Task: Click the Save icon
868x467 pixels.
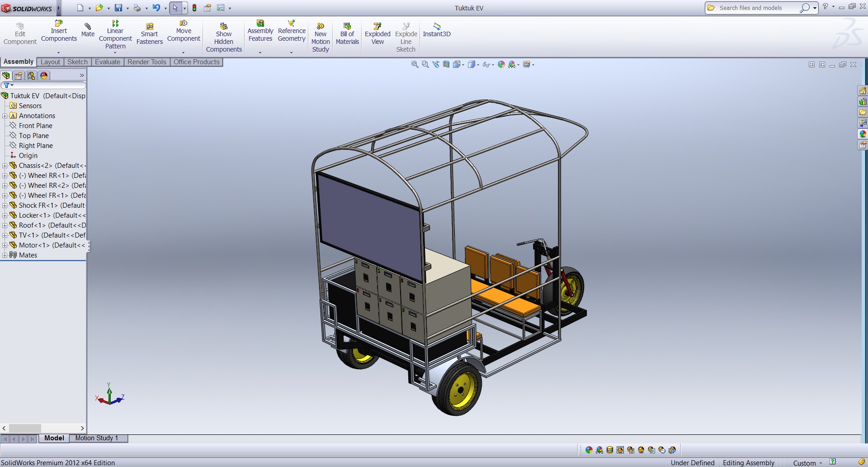Action: tap(118, 8)
